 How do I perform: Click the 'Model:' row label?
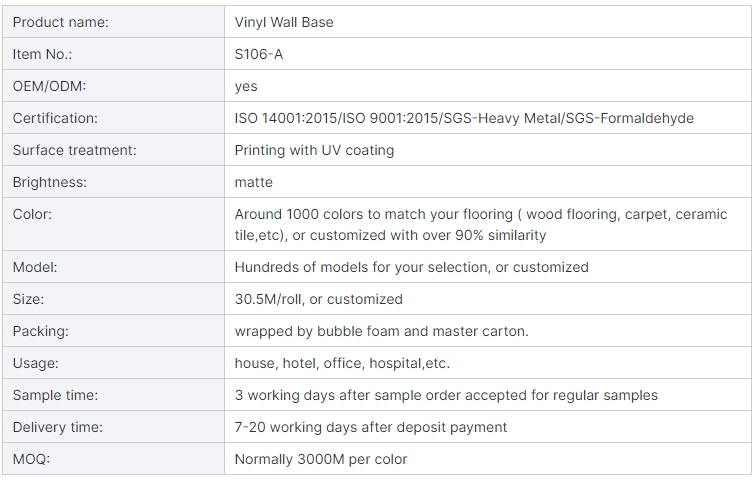point(35,267)
